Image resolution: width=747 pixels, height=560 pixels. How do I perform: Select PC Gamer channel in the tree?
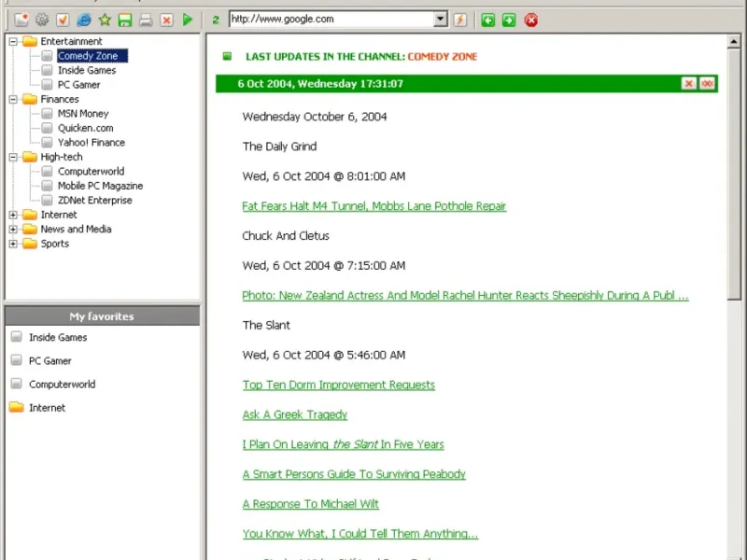click(x=79, y=85)
